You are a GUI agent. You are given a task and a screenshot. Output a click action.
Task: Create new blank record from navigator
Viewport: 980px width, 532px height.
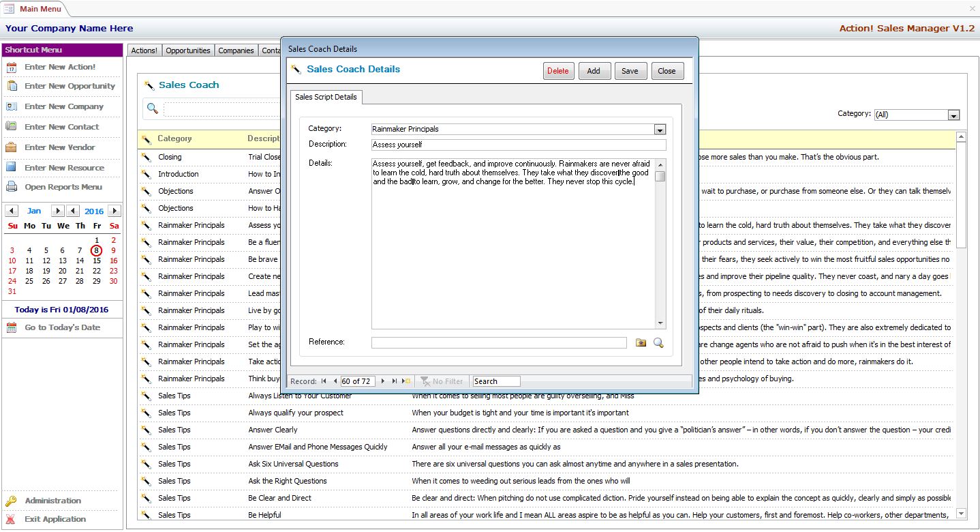406,381
